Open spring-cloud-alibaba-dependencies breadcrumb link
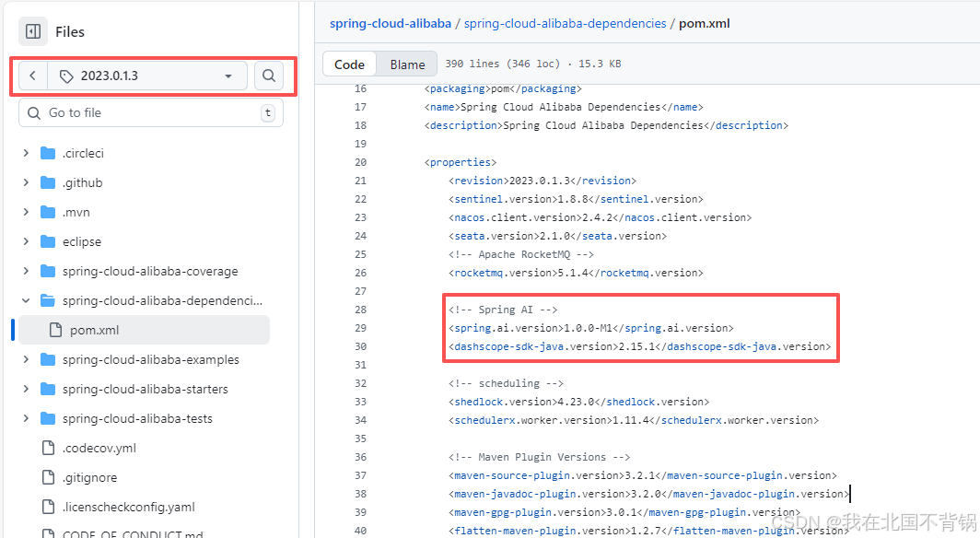 click(x=565, y=23)
